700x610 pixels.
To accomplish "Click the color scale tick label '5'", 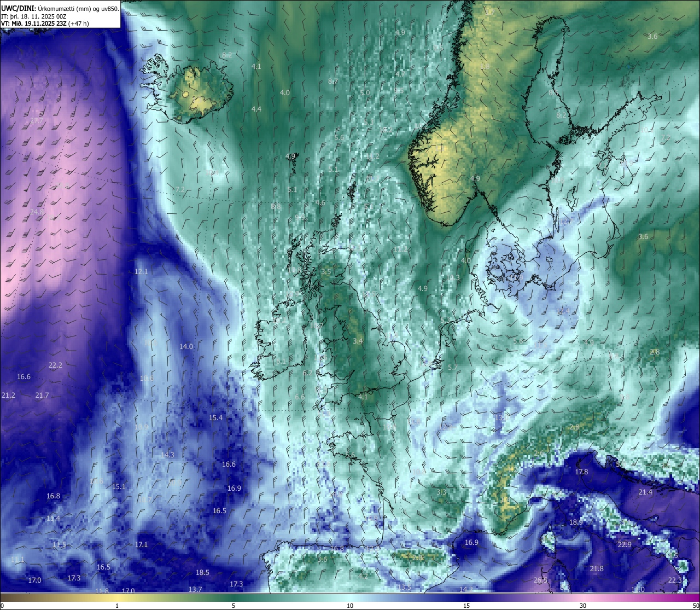I will coord(234,606).
